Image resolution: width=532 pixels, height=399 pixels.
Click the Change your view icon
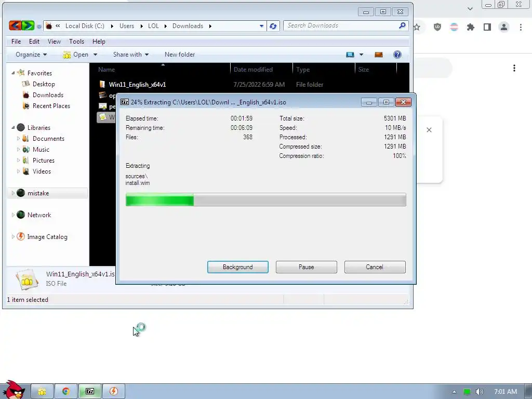[x=350, y=54]
